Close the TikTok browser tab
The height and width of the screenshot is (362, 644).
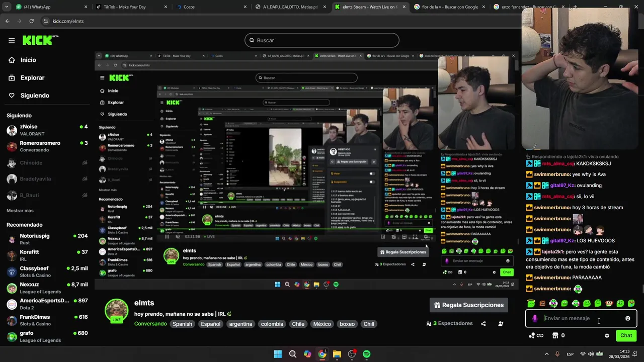166,7
